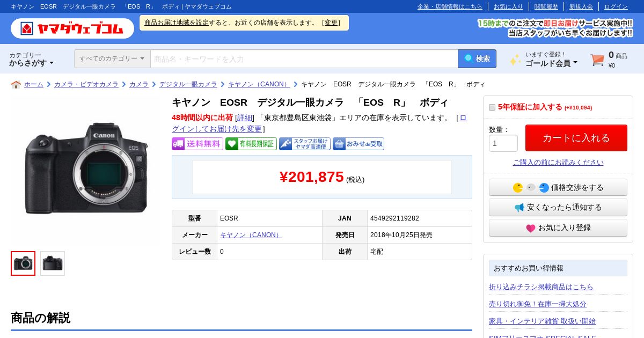
Task: Click ログインしてお届け先を変更 link
Action: pos(319,123)
